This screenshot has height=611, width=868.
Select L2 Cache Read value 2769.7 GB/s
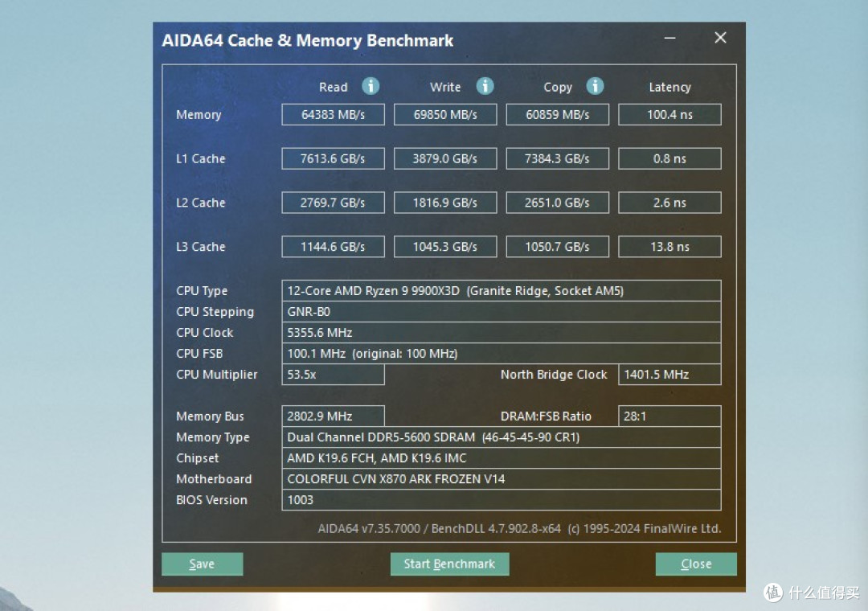coord(333,203)
